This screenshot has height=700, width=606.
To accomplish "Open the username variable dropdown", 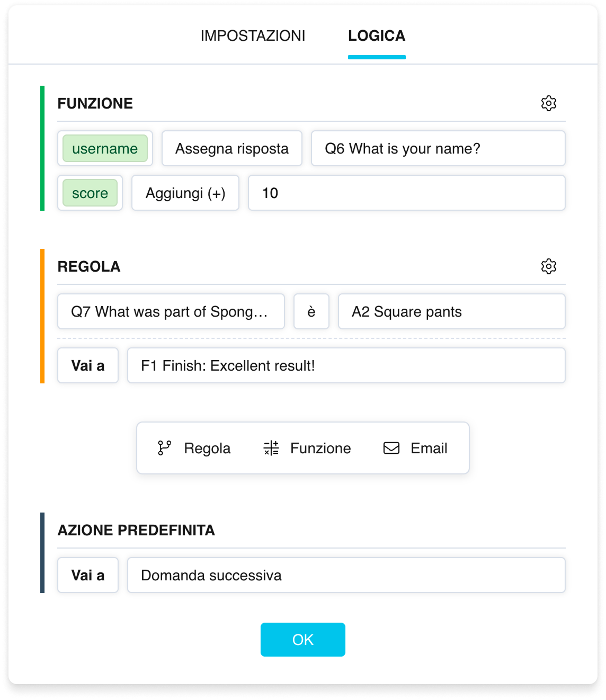I will pos(105,148).
